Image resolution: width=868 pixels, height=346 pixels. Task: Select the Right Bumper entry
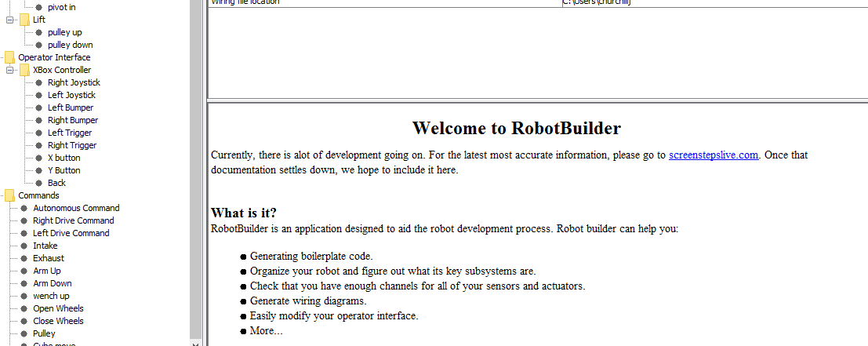(73, 120)
